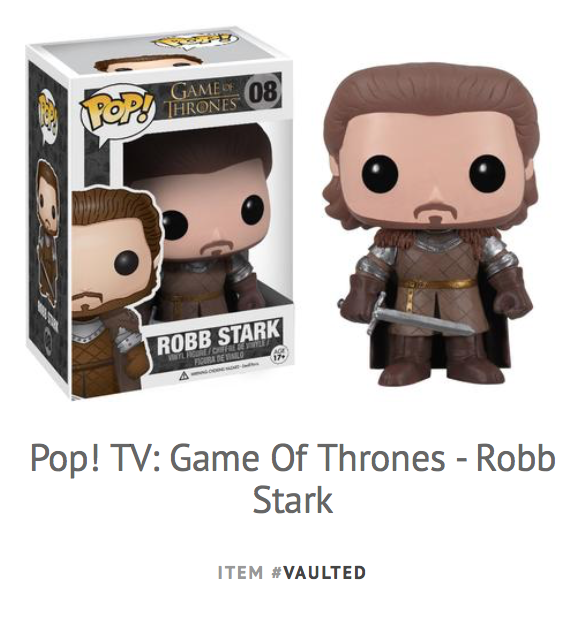576x620 pixels.
Task: Click the cartoon Robb Stark illustration on box
Action: (115, 293)
